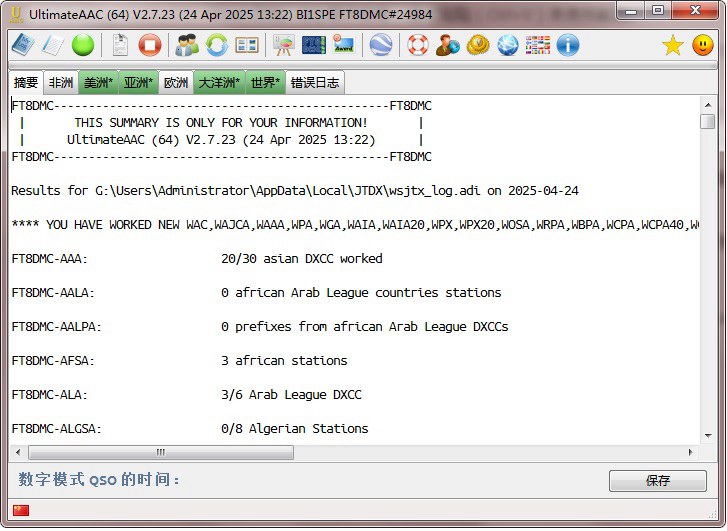
Task: Click the red stop icon
Action: click(150, 45)
